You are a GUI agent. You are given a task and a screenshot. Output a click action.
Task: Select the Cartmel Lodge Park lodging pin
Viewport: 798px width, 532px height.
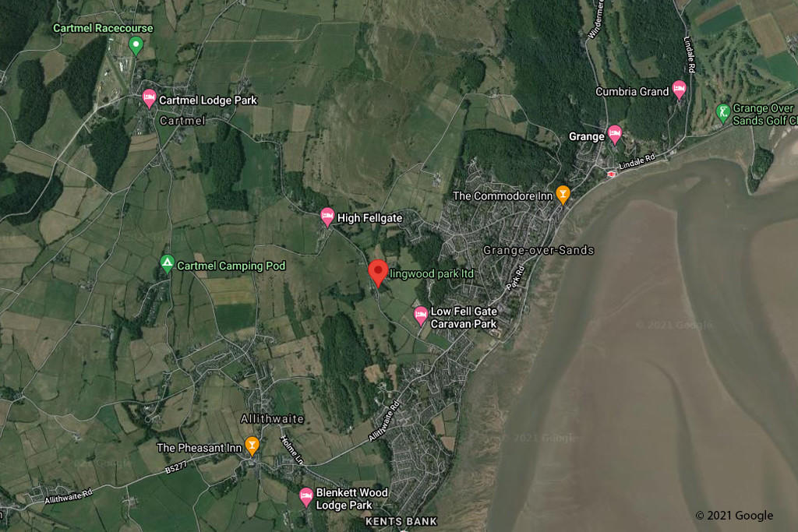point(149,99)
